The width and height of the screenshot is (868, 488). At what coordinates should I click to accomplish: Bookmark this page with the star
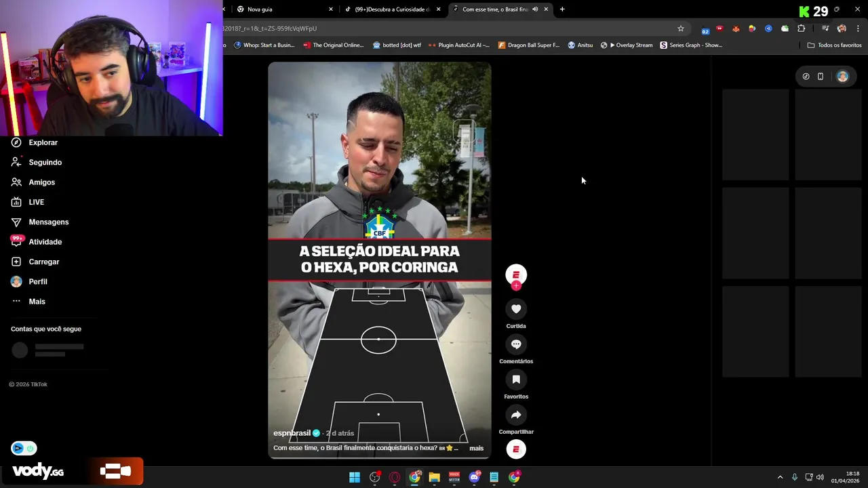point(681,28)
